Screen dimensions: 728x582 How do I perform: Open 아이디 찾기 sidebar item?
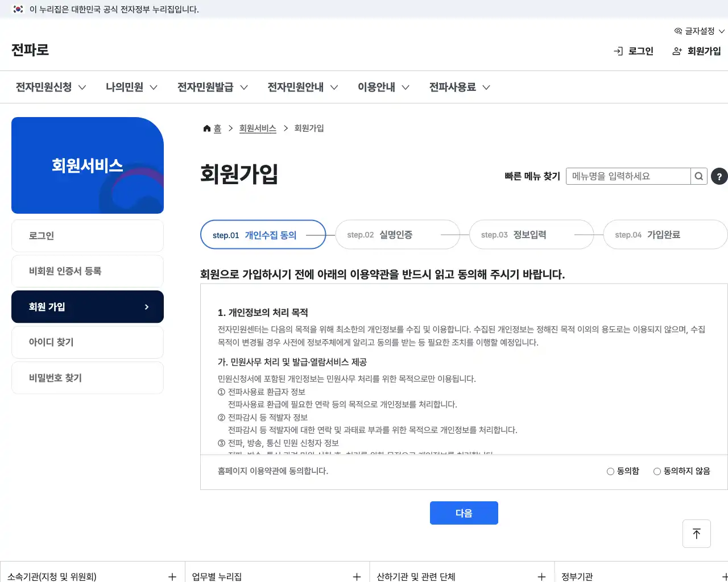tap(88, 342)
